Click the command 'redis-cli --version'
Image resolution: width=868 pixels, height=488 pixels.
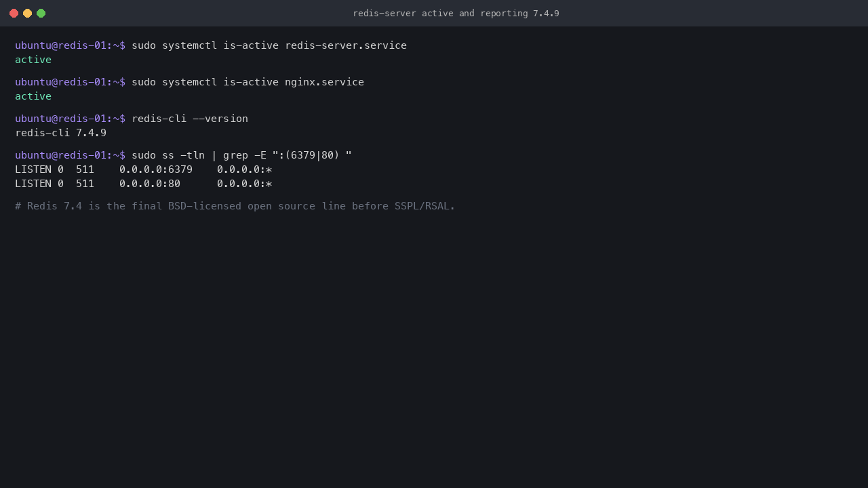point(190,119)
